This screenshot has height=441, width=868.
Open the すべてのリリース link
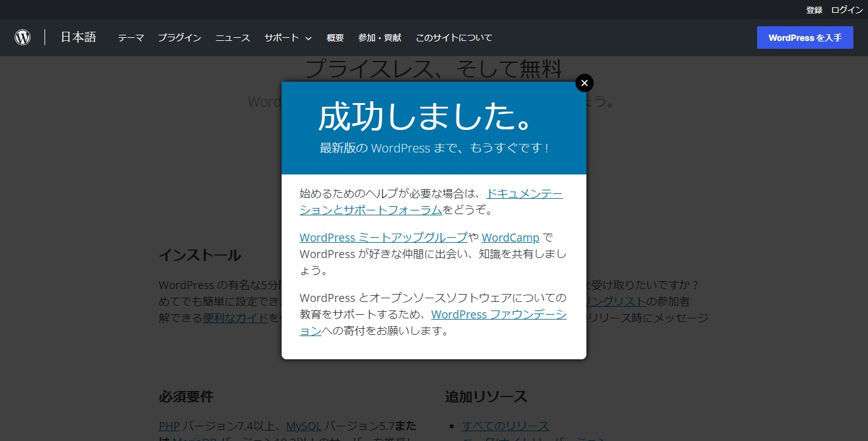[505, 426]
